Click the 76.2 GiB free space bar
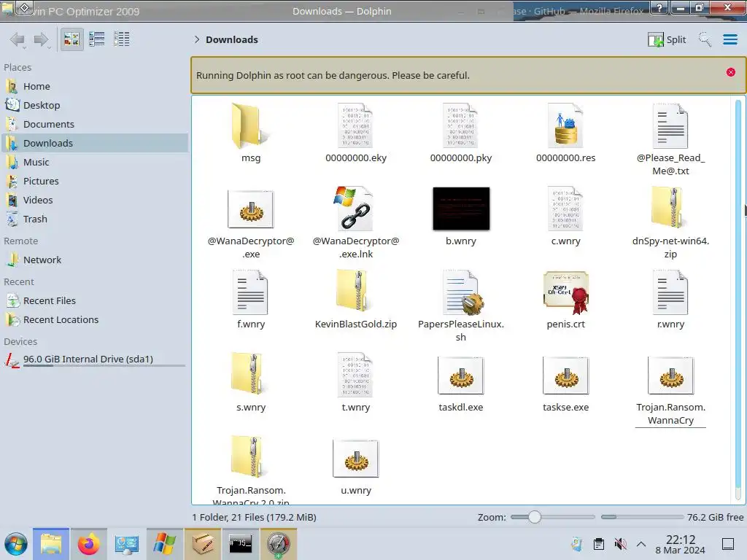Viewport: 747px width, 560px height. (642, 517)
